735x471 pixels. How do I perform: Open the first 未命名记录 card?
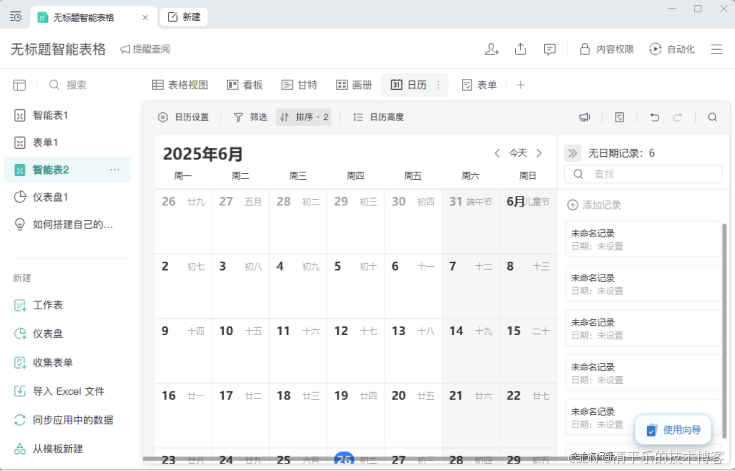tap(643, 239)
